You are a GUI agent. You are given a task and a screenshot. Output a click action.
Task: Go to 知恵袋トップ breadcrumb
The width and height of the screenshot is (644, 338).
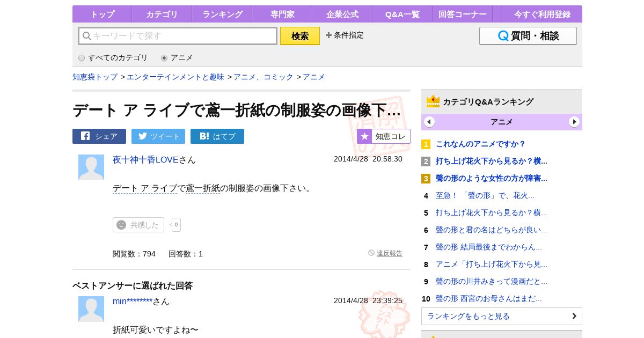click(x=95, y=77)
